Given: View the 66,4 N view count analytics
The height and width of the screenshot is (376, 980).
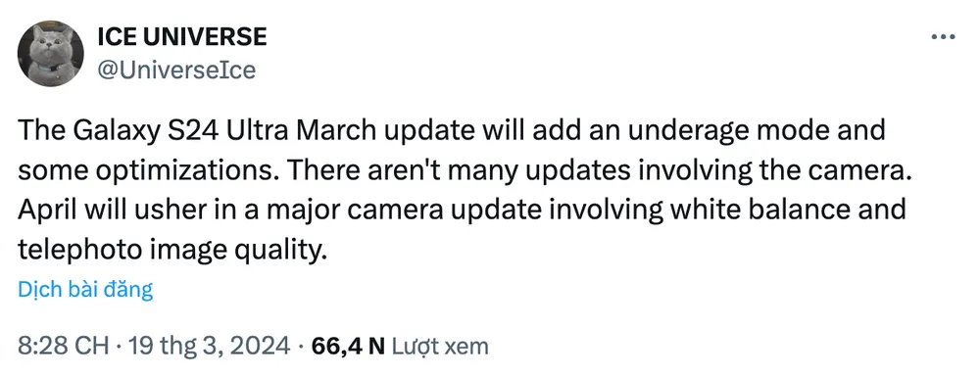Looking at the screenshot, I should tap(347, 346).
